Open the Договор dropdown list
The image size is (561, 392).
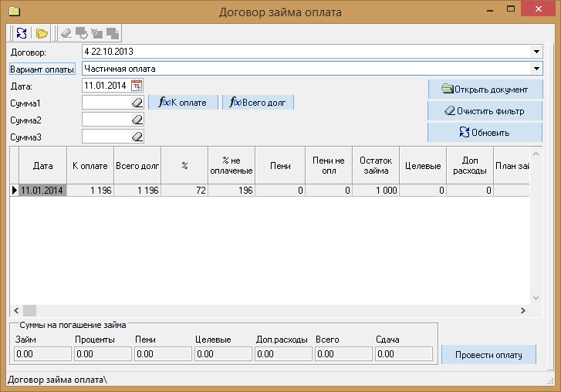tap(536, 52)
